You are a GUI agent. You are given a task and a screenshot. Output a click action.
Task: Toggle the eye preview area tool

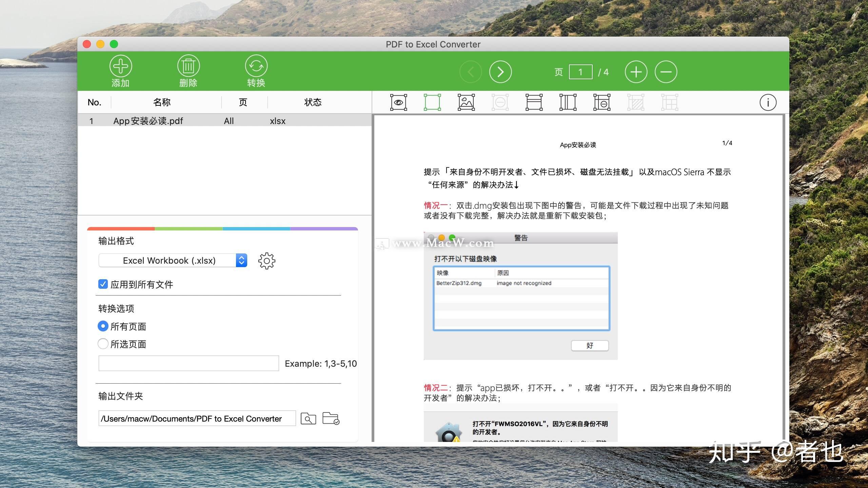pyautogui.click(x=399, y=102)
